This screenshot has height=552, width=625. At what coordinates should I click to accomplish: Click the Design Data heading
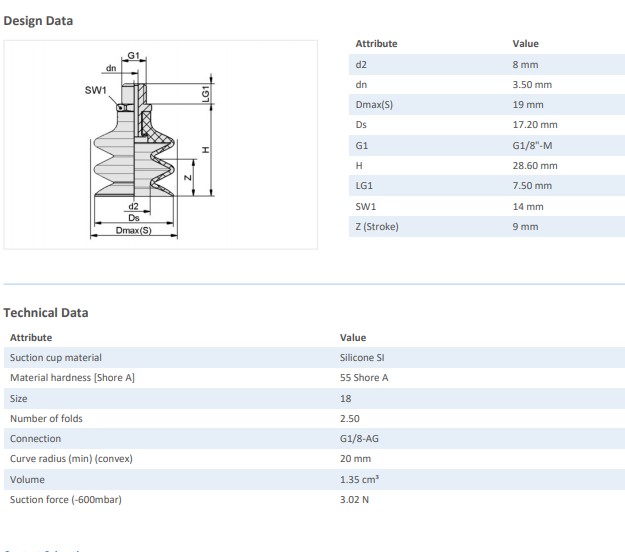[38, 20]
